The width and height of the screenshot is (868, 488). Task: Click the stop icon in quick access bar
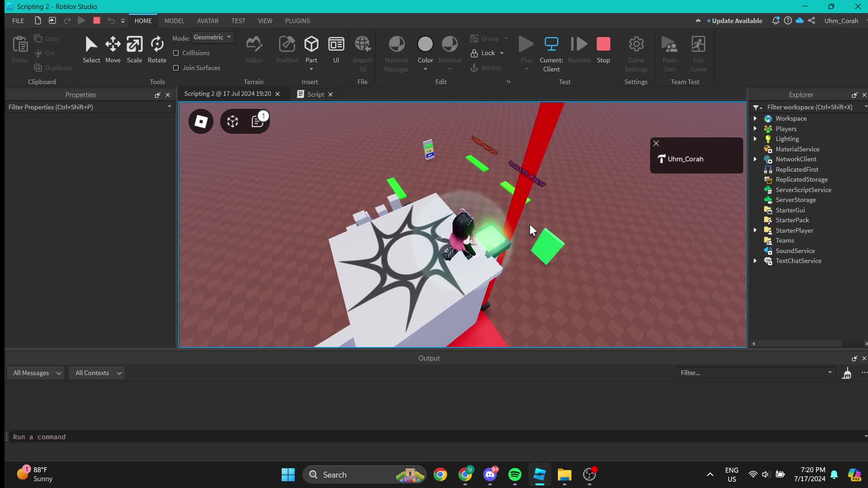pos(97,21)
